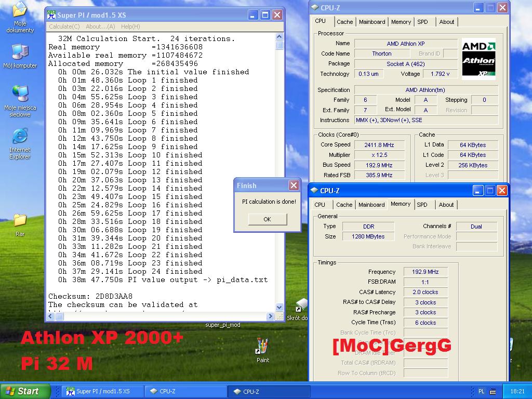Click Super PI horizontal scrollbar left arrow

click(x=50, y=316)
